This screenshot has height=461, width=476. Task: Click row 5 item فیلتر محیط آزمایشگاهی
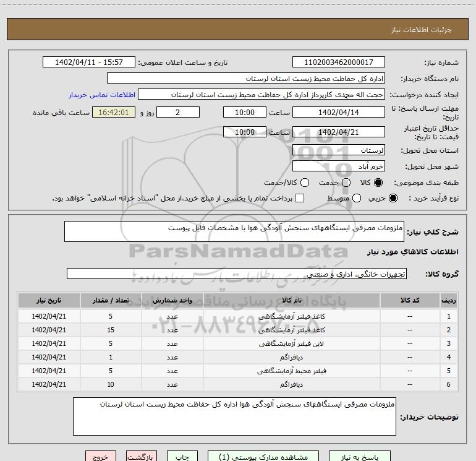click(291, 371)
